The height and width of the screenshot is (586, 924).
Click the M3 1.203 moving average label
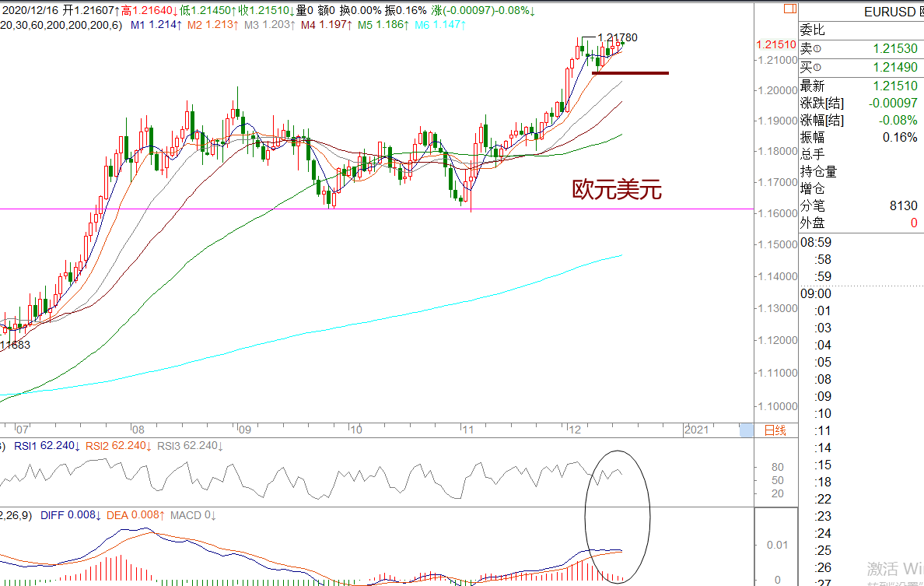269,25
